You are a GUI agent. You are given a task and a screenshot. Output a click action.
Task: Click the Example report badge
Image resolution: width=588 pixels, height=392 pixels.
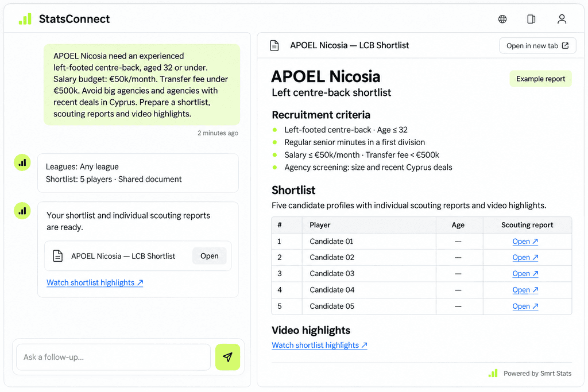(x=540, y=79)
